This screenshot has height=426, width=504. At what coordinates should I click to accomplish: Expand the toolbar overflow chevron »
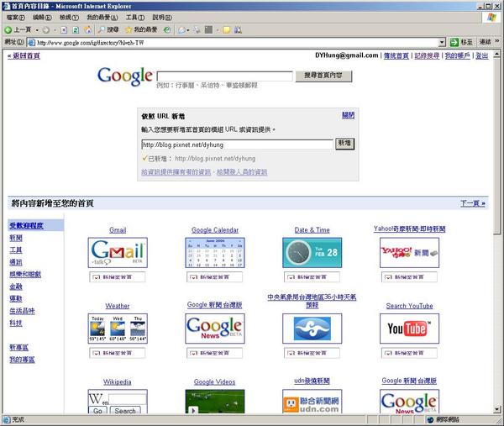click(x=497, y=41)
